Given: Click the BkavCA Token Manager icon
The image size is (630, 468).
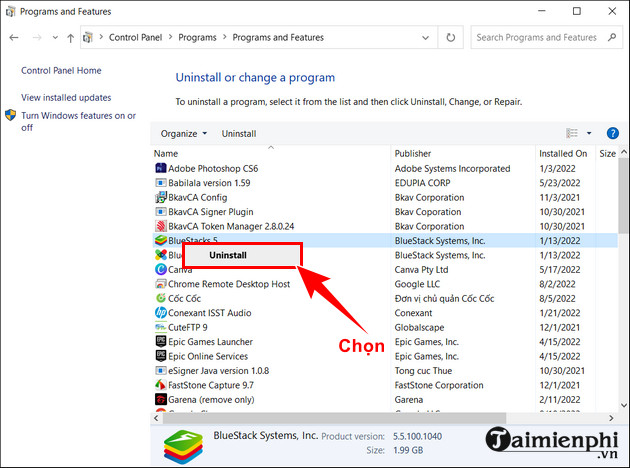Looking at the screenshot, I should coord(161,226).
